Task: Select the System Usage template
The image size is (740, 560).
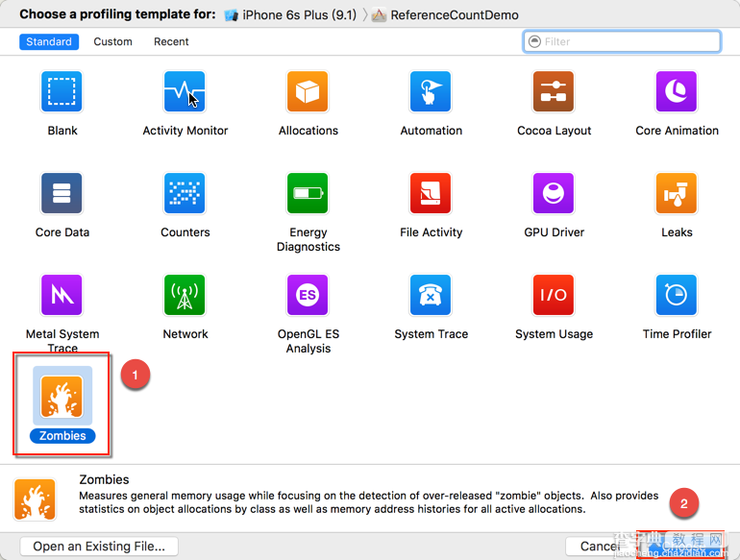Action: [x=554, y=295]
